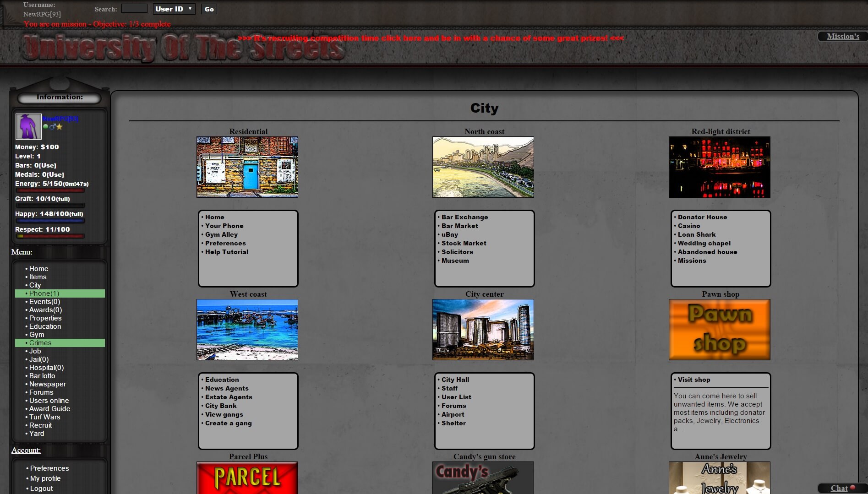
Task: Open the City center picture
Action: tap(483, 330)
